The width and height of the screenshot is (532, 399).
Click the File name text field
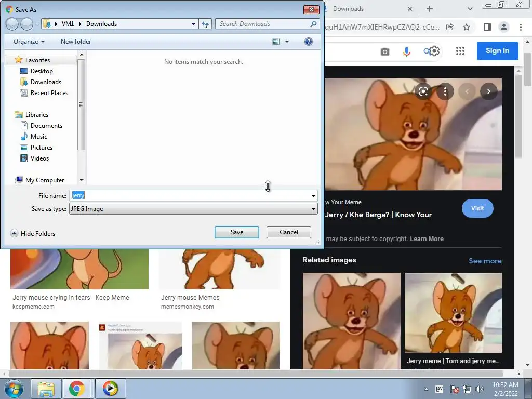click(x=189, y=196)
